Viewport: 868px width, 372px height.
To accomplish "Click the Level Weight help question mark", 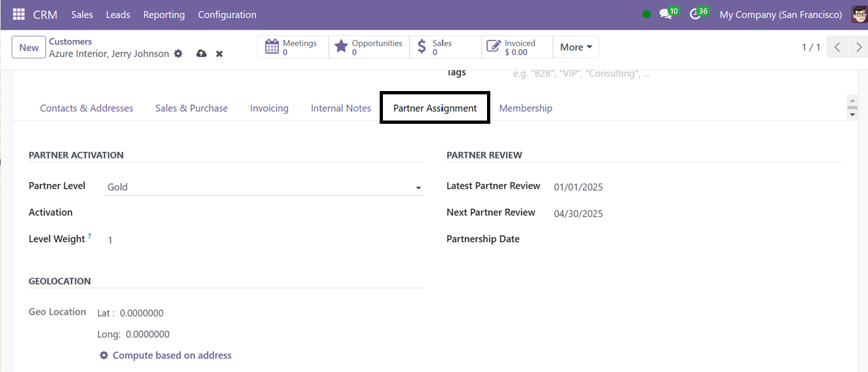I will pyautogui.click(x=90, y=236).
